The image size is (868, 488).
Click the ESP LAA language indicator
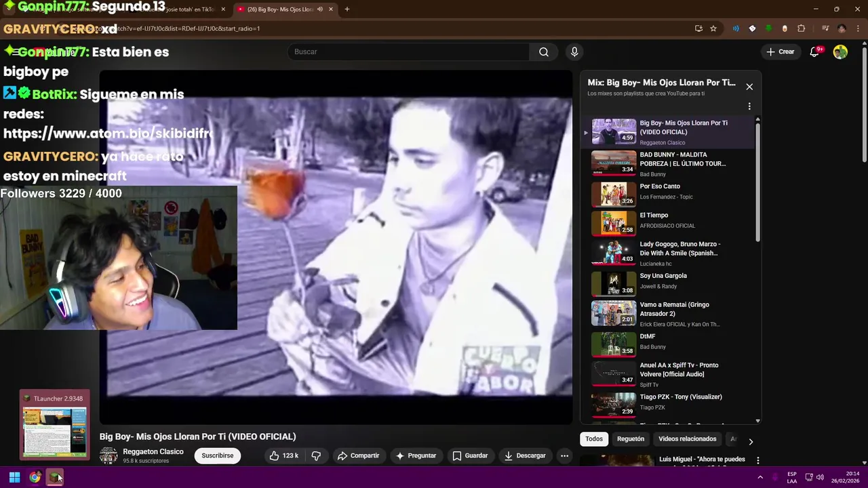pos(792,477)
